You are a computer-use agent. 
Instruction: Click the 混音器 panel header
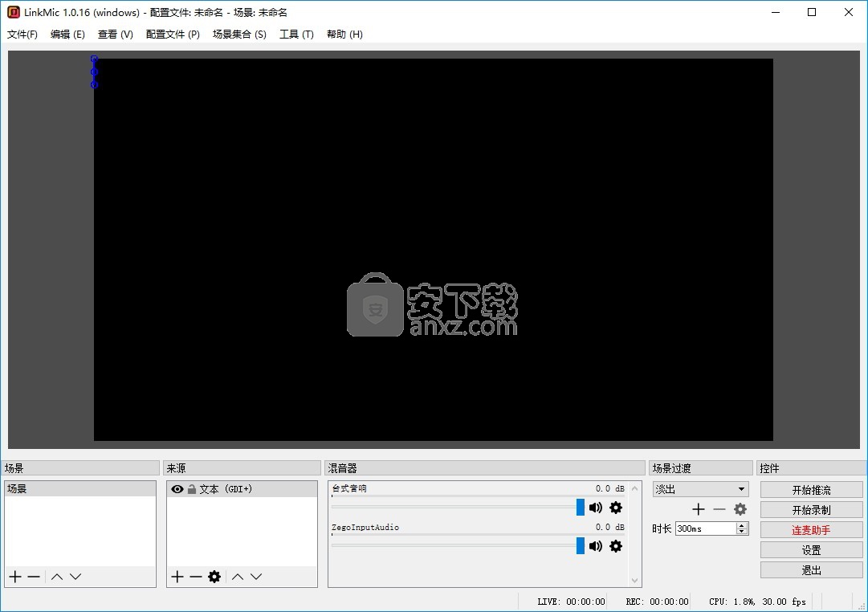[x=485, y=468]
